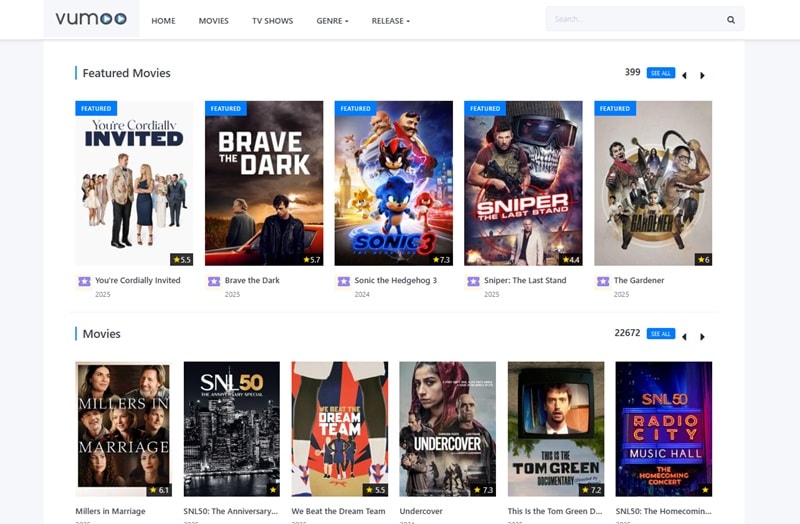Click The Gardener poster image
The image size is (800, 524).
(653, 183)
